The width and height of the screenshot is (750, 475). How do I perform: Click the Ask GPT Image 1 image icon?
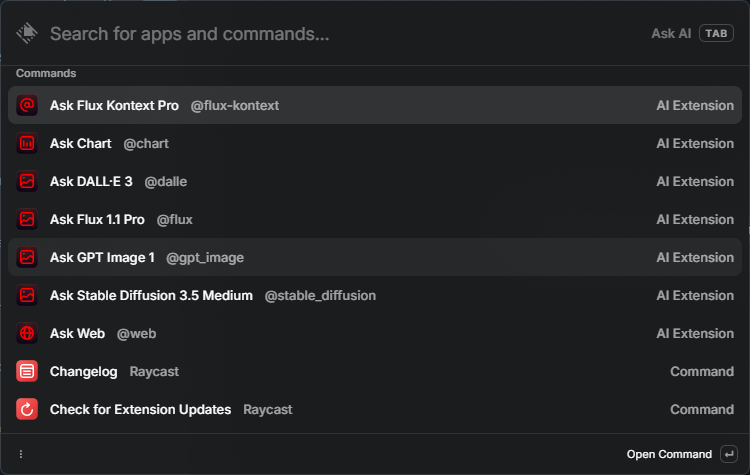point(27,257)
